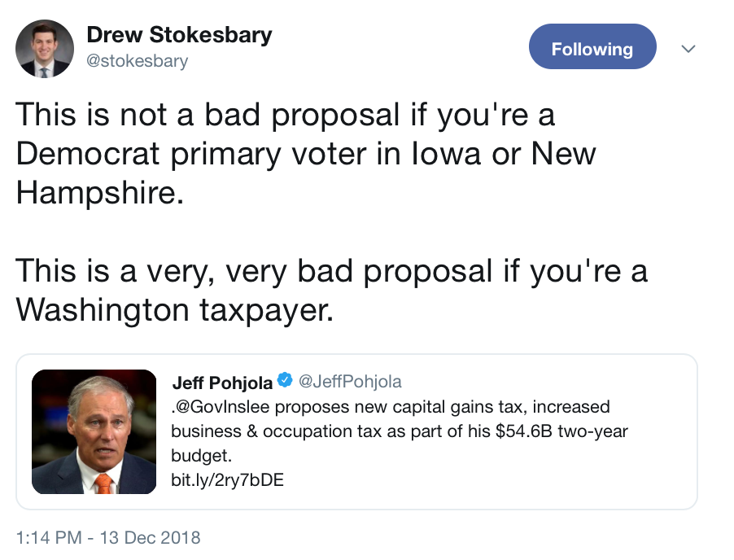734x560 pixels.
Task: Open the quoted tweet card text
Action: [x=400, y=444]
